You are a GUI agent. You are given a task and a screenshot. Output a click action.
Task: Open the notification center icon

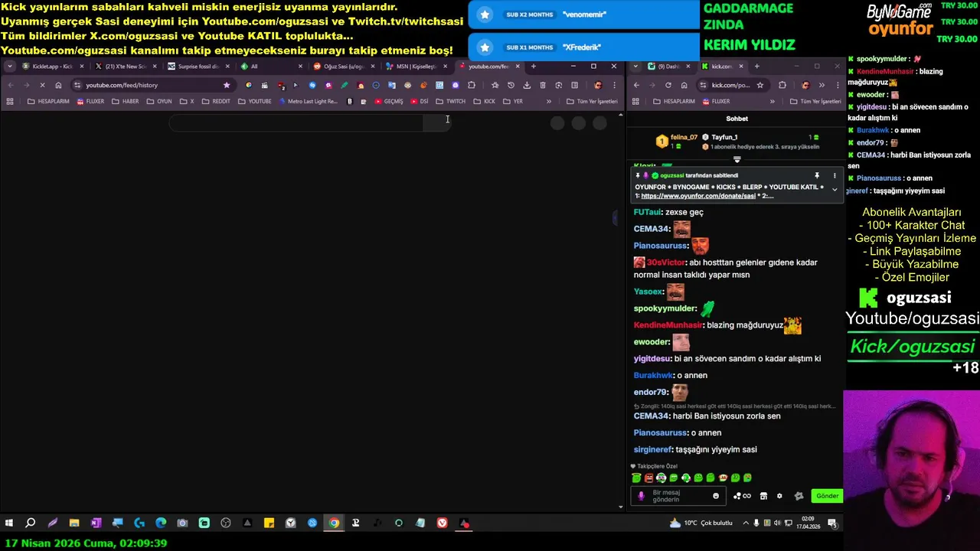[x=832, y=523]
